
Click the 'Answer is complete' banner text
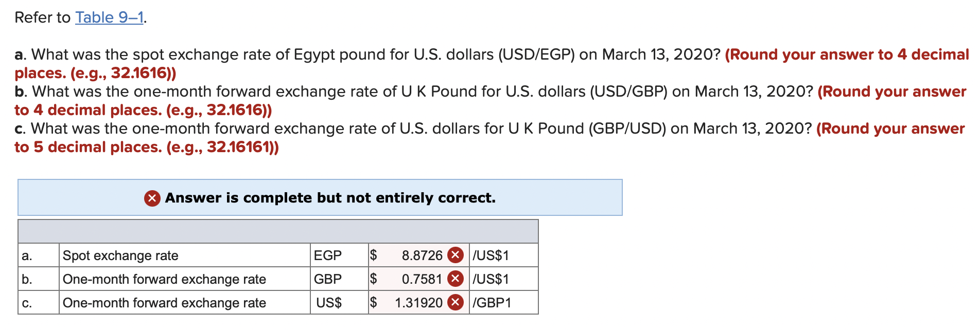pyautogui.click(x=330, y=198)
